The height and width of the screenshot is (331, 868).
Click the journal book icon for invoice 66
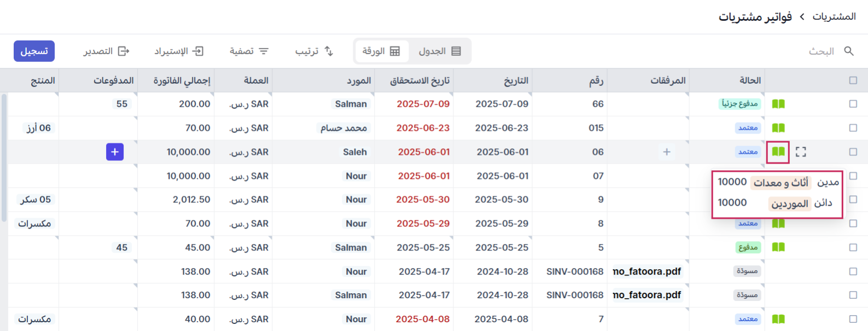(778, 104)
